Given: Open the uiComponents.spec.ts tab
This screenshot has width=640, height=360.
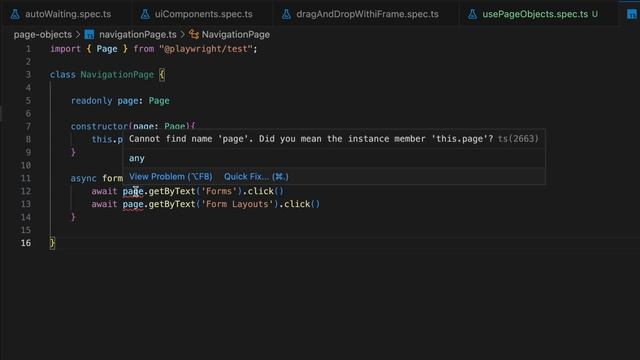Looking at the screenshot, I should (203, 14).
